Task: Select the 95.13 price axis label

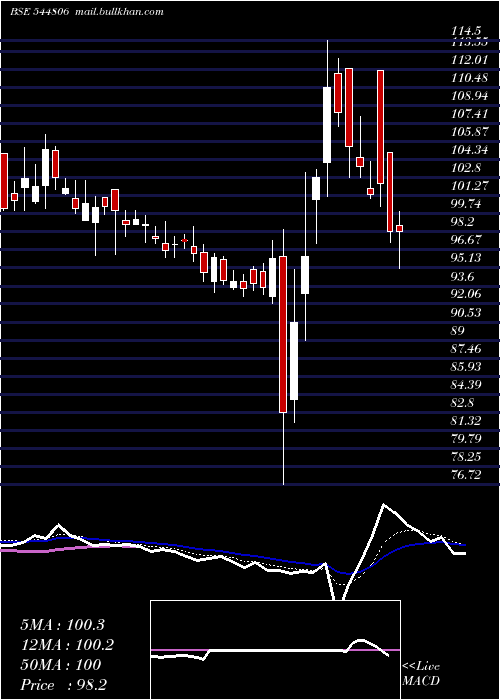Action: [466, 258]
